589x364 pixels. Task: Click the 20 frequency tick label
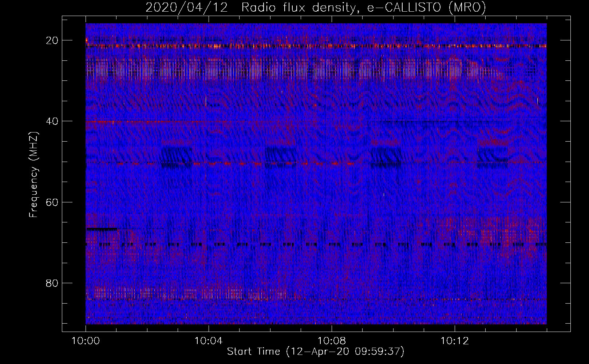tap(52, 40)
